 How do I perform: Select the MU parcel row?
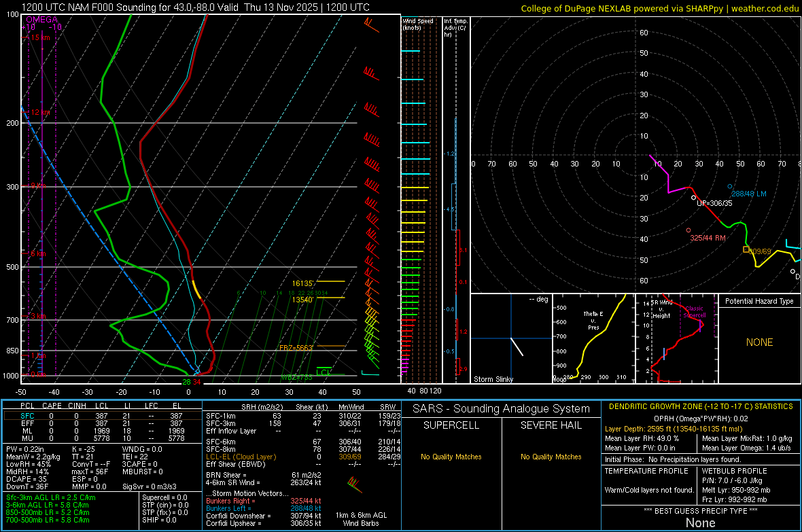102,438
